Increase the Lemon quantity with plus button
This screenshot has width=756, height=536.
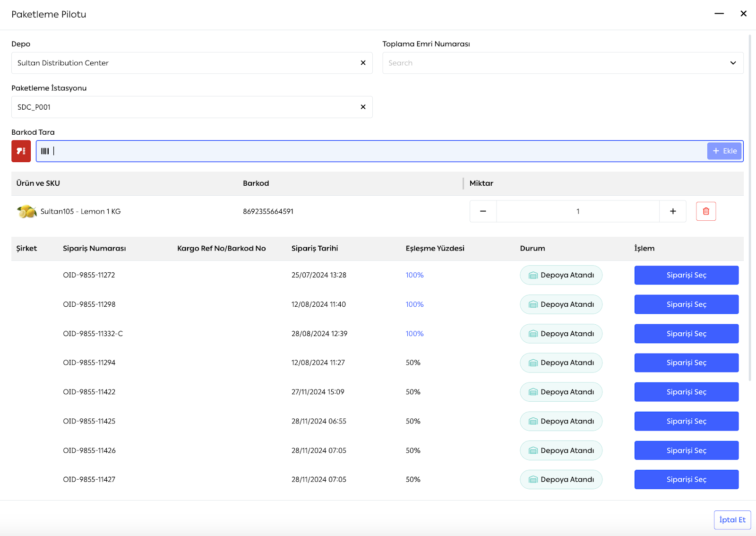pyautogui.click(x=673, y=211)
